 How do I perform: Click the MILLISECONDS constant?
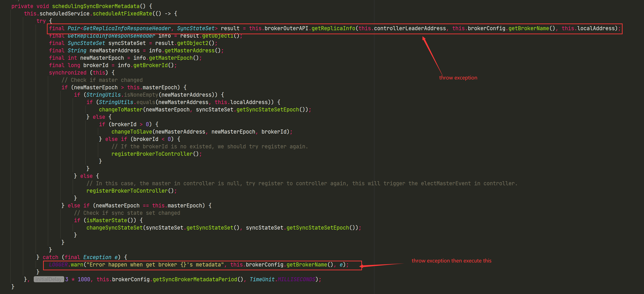pyautogui.click(x=296, y=279)
